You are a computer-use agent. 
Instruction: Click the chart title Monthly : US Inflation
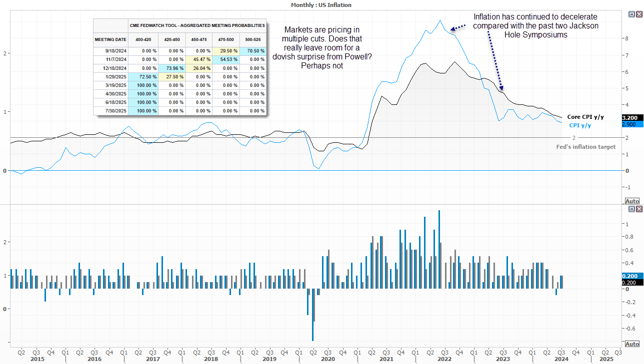(321, 4)
